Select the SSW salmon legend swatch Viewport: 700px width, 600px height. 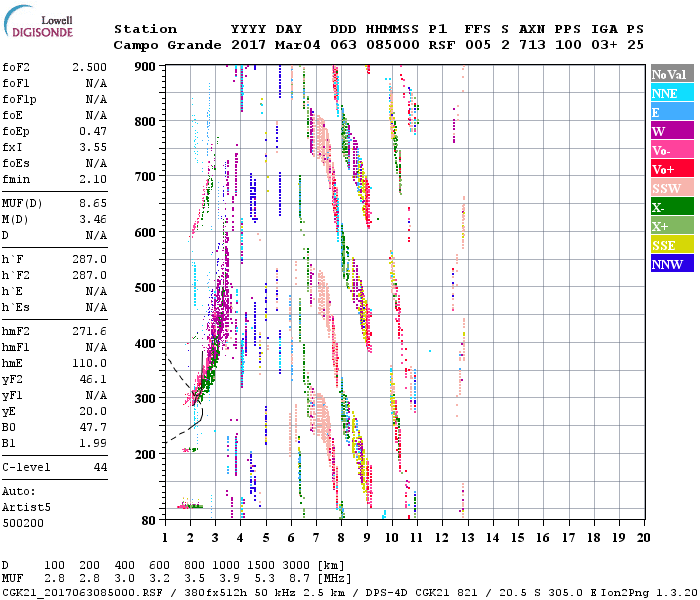[672, 188]
